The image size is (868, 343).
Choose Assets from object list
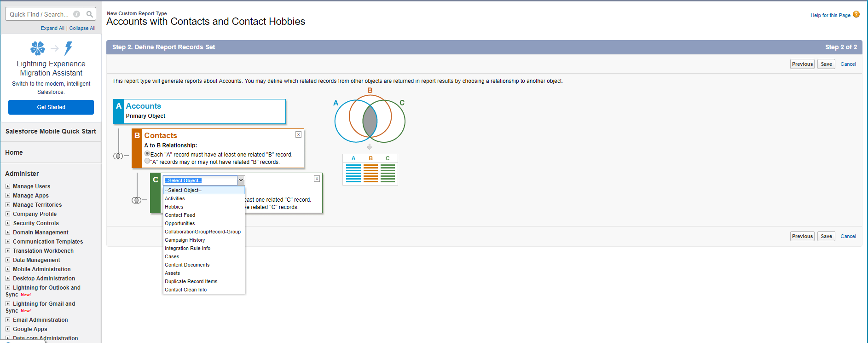pos(204,273)
